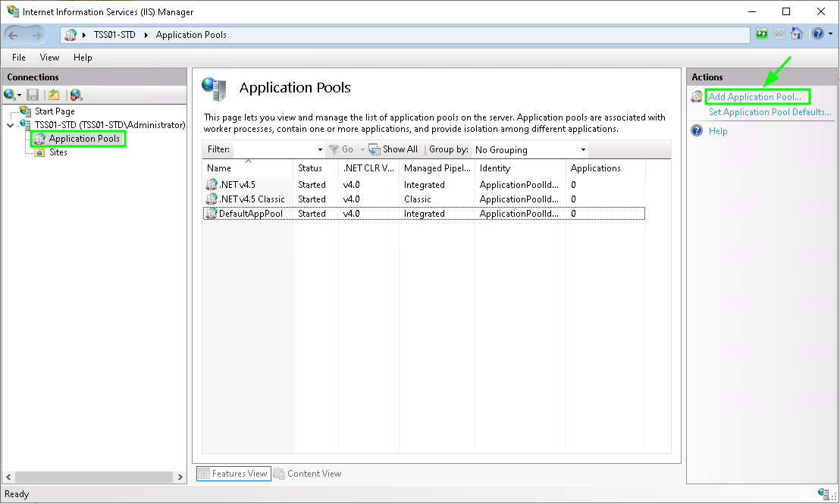Open dropdown next to Create Connection icon
Viewport: 840px width, 504px height.
click(x=19, y=95)
